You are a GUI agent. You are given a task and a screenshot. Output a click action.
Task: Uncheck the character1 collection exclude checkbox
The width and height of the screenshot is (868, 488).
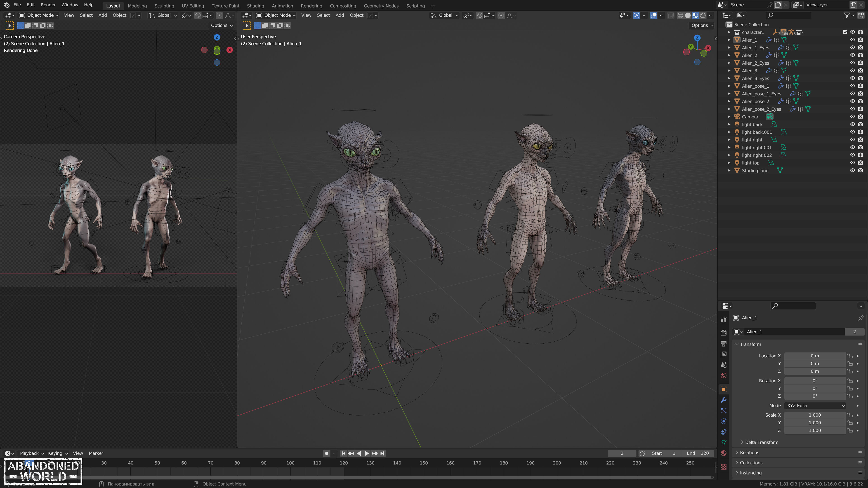845,32
